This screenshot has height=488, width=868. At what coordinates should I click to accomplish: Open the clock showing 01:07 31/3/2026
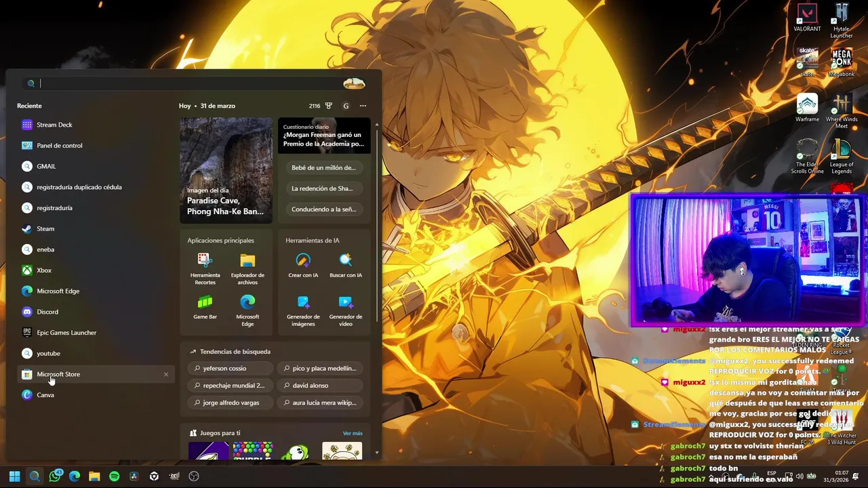(x=835, y=476)
